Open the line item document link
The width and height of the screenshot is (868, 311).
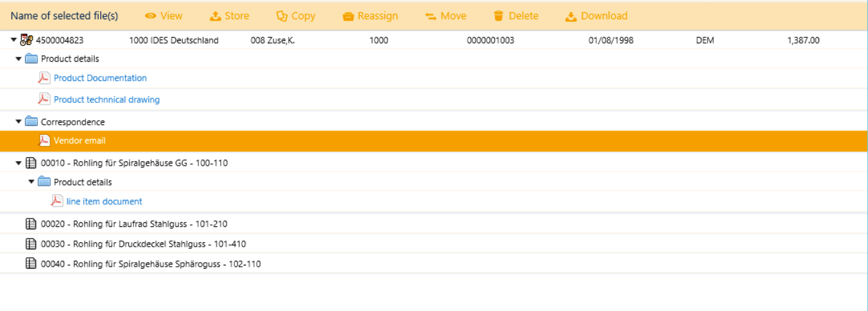(x=104, y=202)
